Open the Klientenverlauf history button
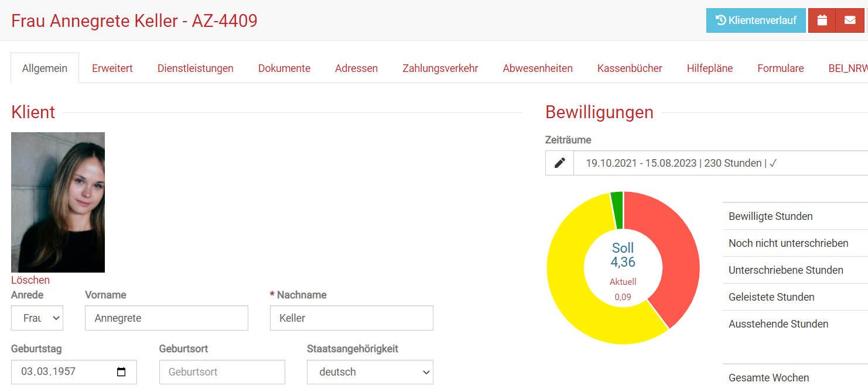The image size is (868, 389). [756, 20]
